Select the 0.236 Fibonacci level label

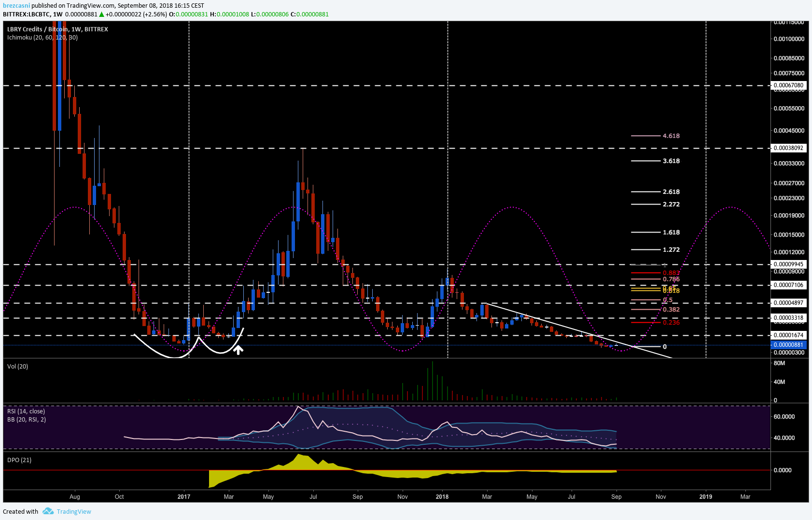[x=671, y=323]
